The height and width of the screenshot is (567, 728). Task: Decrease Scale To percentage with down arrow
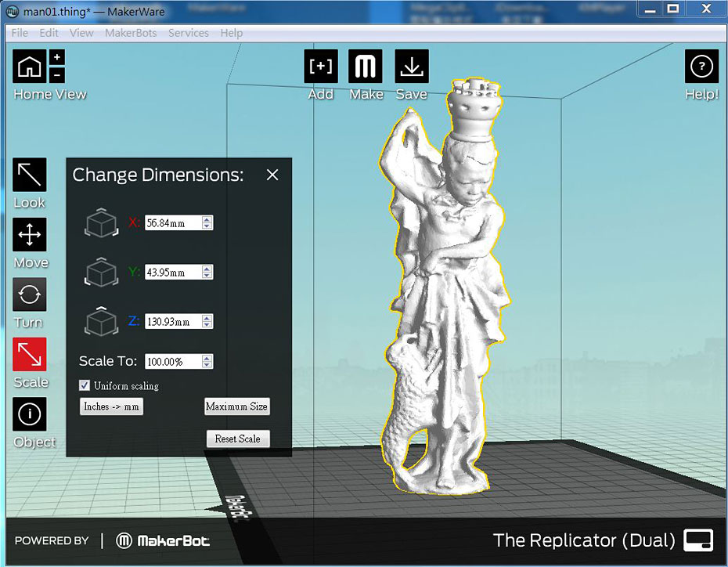[x=207, y=364]
